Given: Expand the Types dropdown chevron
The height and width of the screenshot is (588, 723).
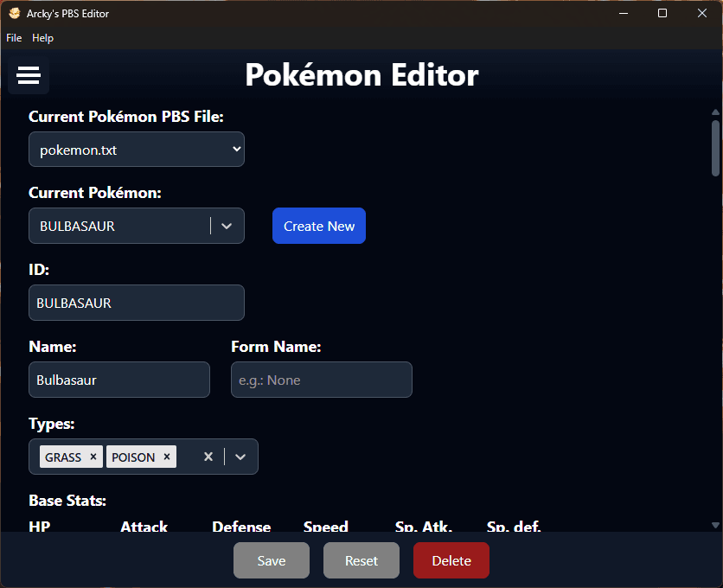Looking at the screenshot, I should click(240, 457).
